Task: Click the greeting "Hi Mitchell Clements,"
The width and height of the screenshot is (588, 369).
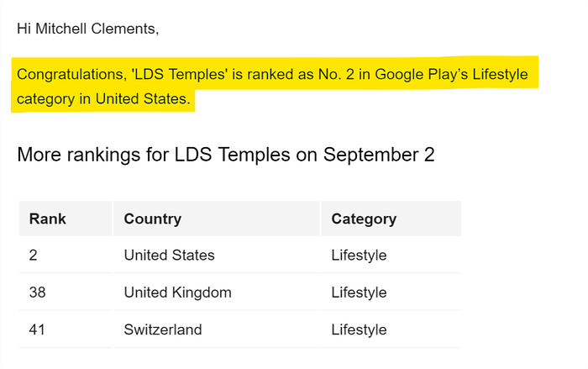Action: click(x=87, y=29)
